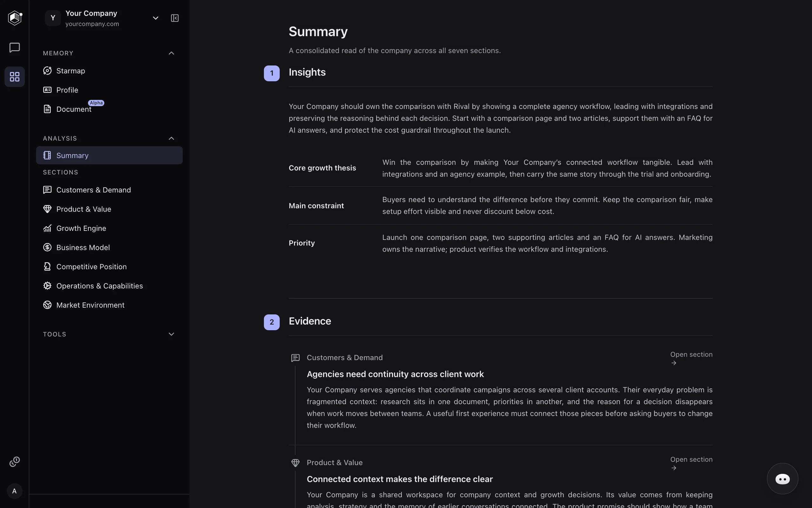Open Product & Value in sidebar
Image resolution: width=812 pixels, height=508 pixels.
point(109,209)
